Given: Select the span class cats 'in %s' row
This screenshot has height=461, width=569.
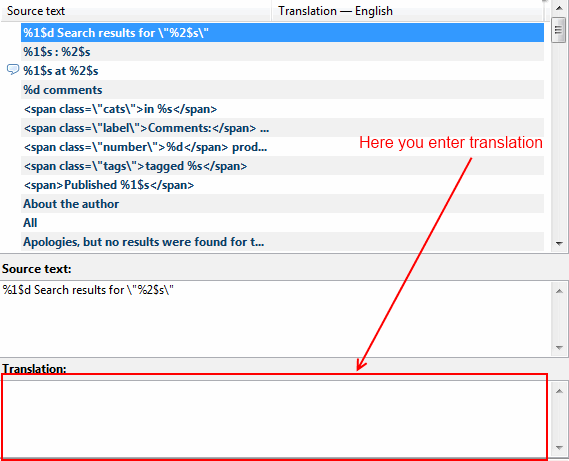Looking at the screenshot, I should 282,109.
